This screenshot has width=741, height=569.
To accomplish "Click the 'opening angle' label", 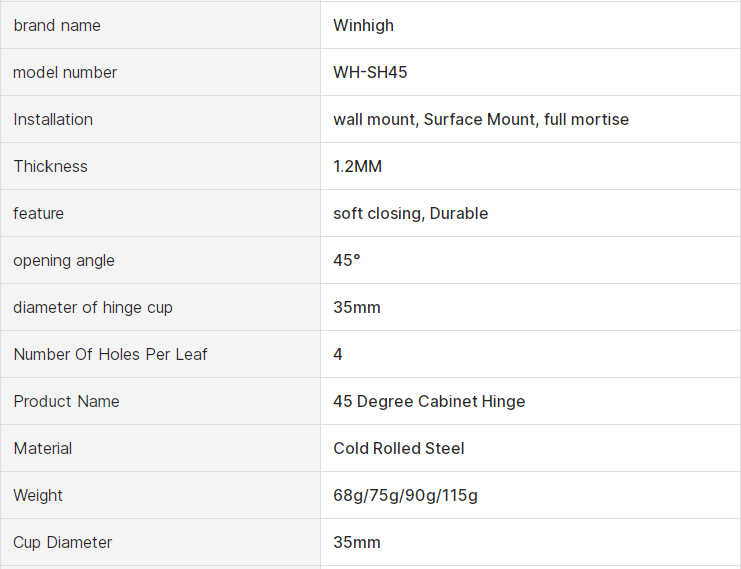I will tap(64, 261).
